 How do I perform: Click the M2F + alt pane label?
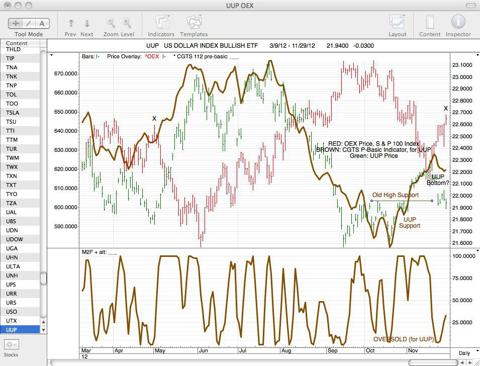click(94, 252)
